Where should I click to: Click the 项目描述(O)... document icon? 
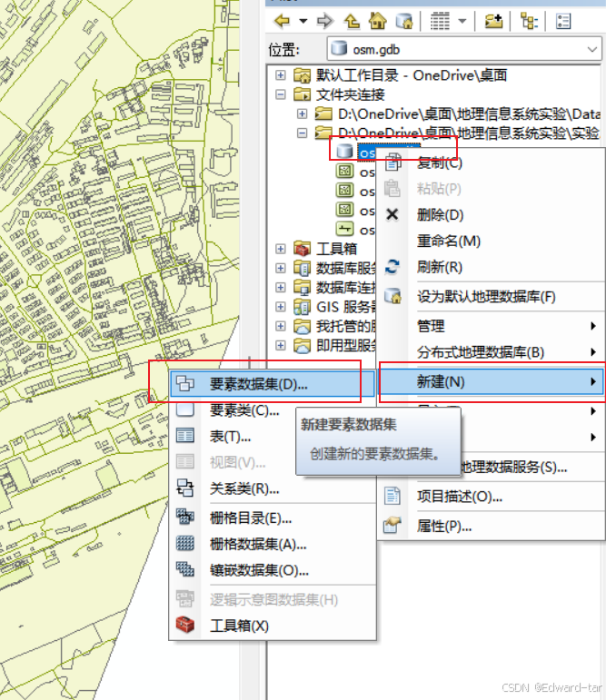tap(392, 496)
